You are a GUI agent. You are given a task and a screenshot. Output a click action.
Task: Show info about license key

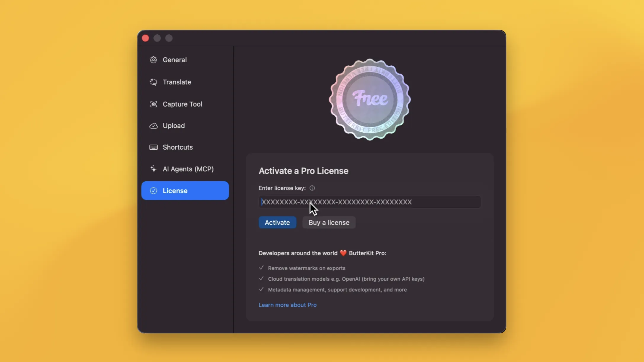coord(312,188)
